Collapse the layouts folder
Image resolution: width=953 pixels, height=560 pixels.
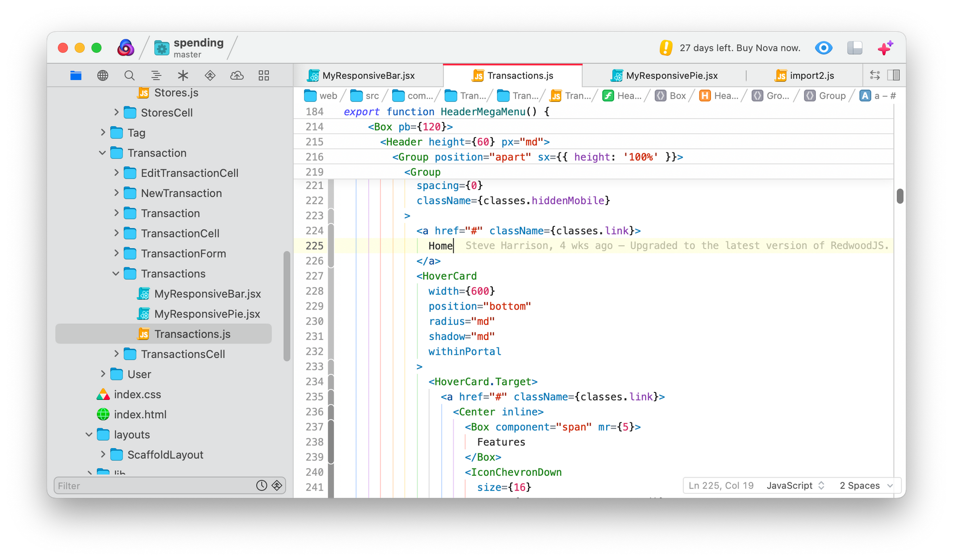(89, 434)
